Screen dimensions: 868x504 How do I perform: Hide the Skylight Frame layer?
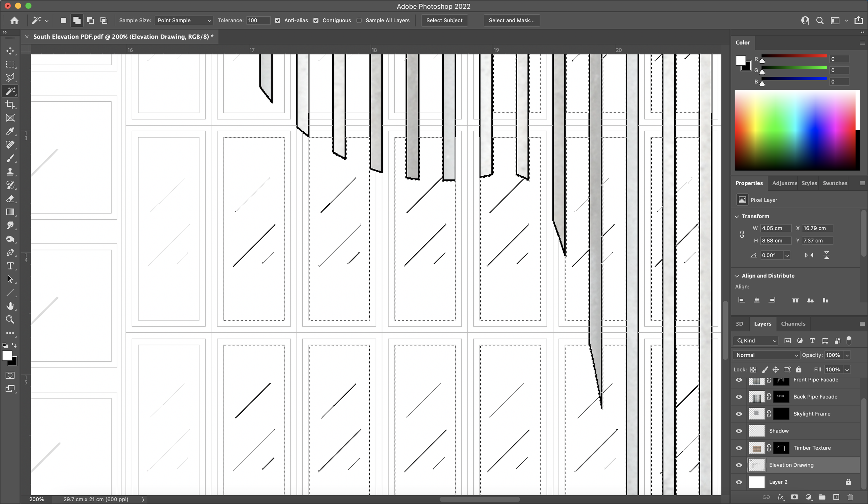coord(740,413)
